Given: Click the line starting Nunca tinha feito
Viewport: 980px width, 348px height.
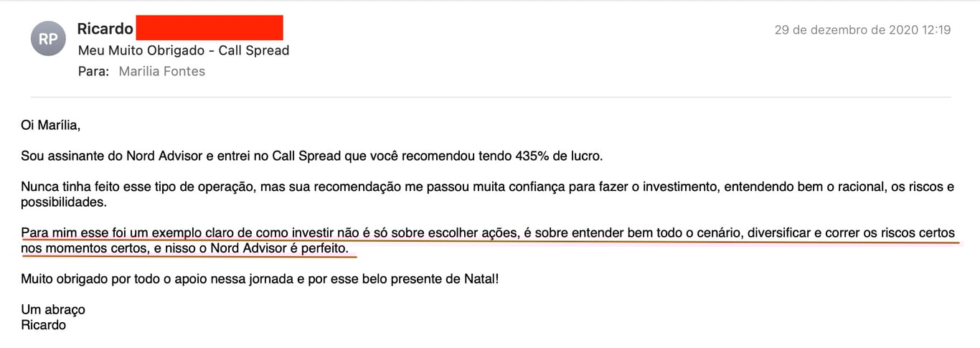Looking at the screenshot, I should pyautogui.click(x=488, y=187).
